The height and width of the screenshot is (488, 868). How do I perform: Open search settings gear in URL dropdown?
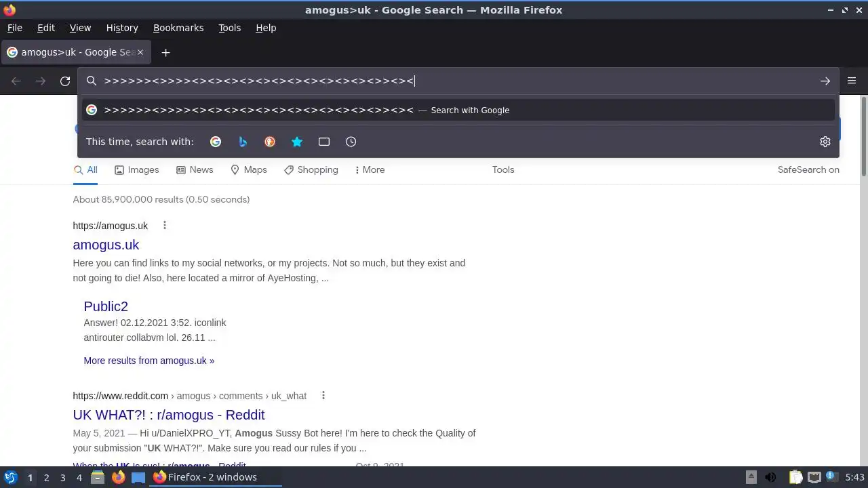[825, 142]
